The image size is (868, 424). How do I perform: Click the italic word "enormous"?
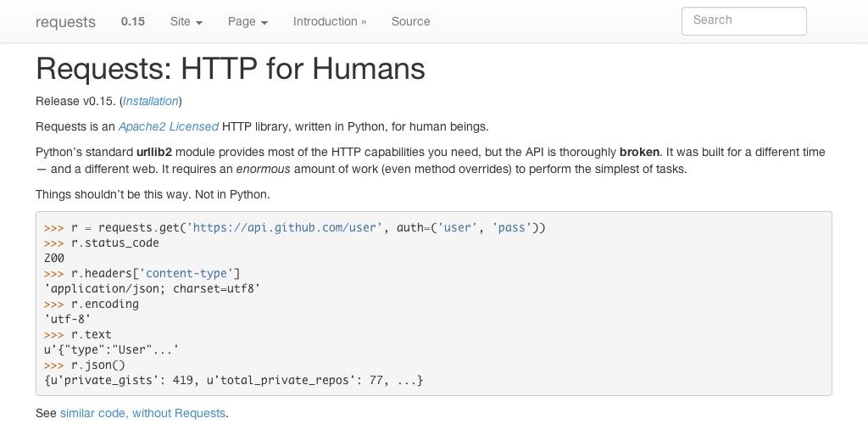[x=262, y=169]
